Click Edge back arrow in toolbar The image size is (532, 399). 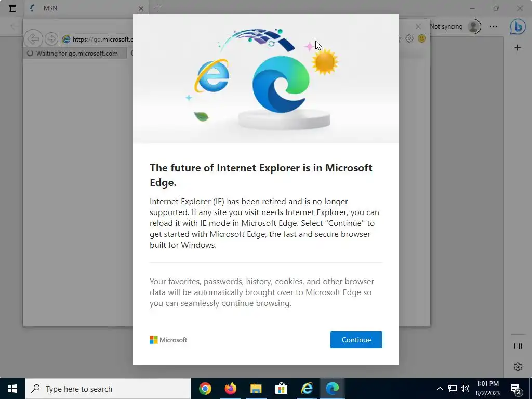(14, 26)
